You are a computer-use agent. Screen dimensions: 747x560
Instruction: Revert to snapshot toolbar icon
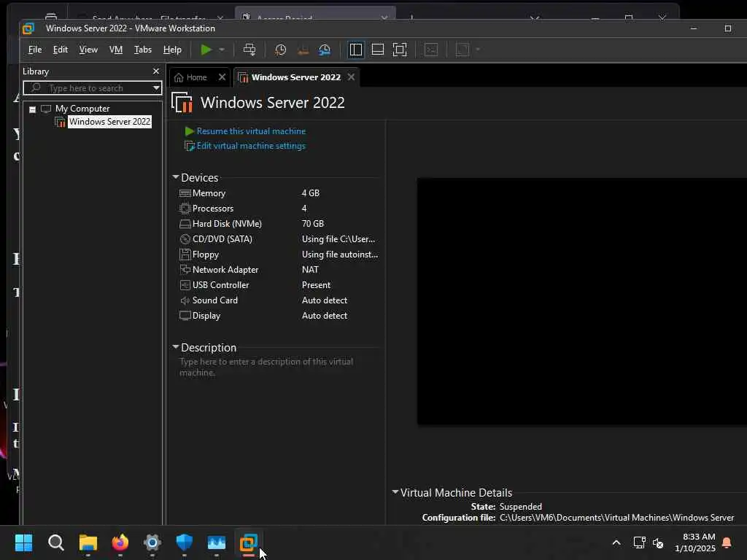303,50
